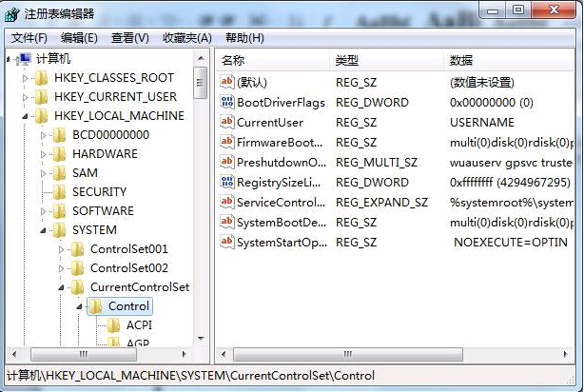
Task: Sort by the 数据 column header
Action: [509, 60]
